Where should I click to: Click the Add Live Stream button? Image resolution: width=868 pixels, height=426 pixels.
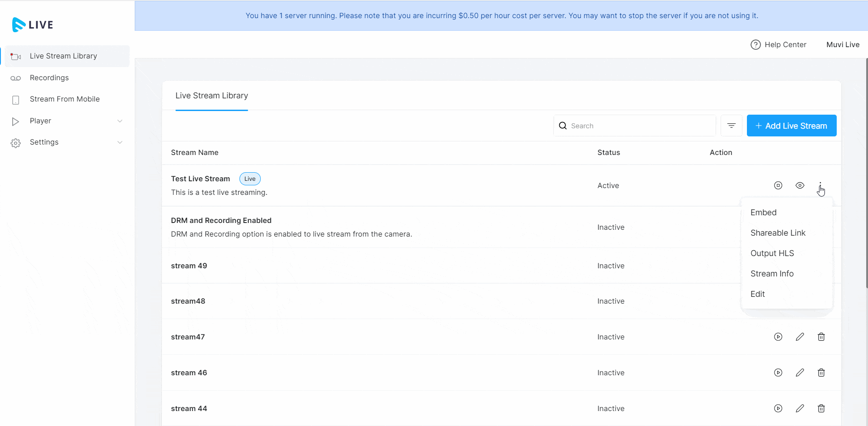(x=791, y=126)
